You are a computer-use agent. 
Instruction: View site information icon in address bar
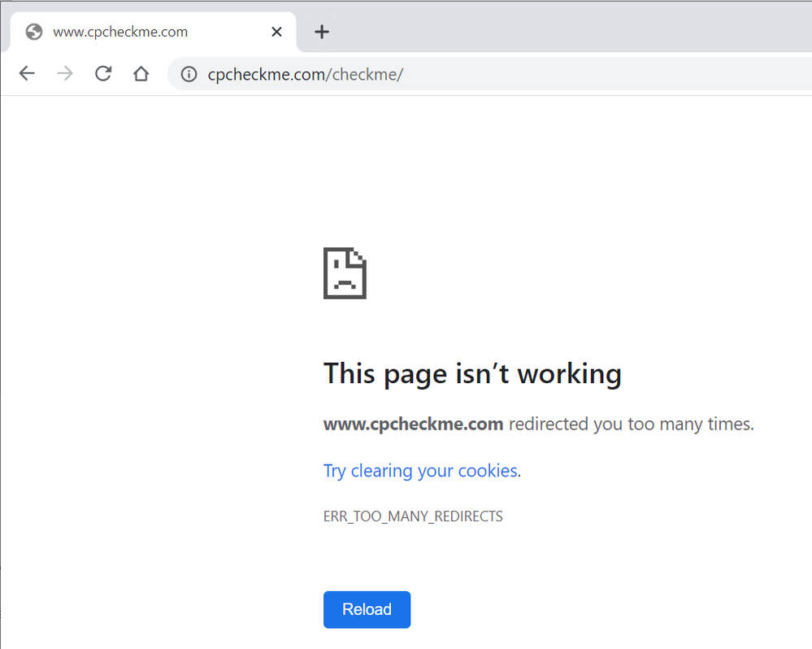[189, 74]
